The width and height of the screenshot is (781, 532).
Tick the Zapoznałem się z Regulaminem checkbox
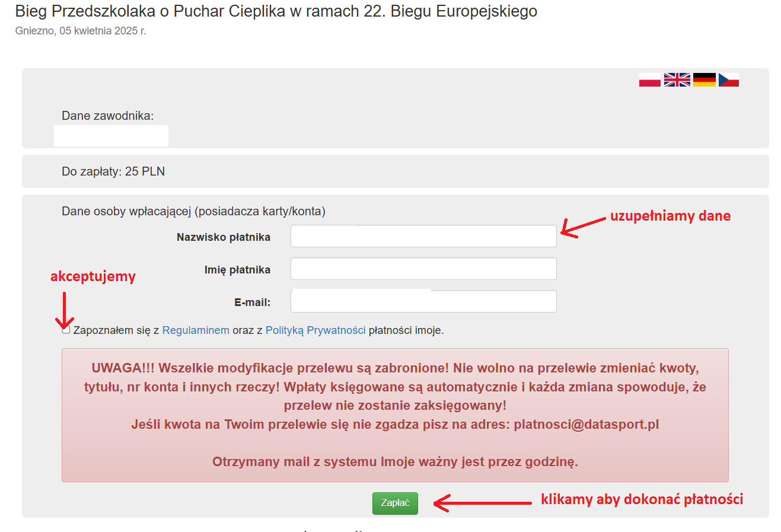point(66,330)
